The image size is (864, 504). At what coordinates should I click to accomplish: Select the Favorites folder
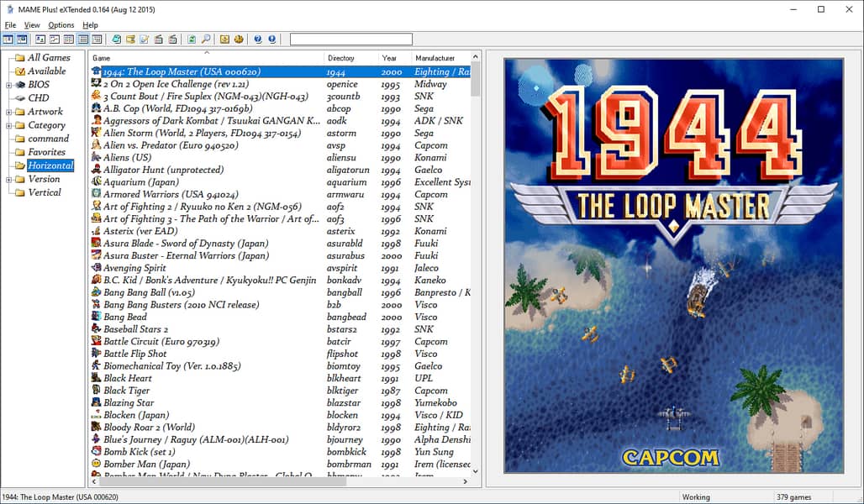coord(47,151)
